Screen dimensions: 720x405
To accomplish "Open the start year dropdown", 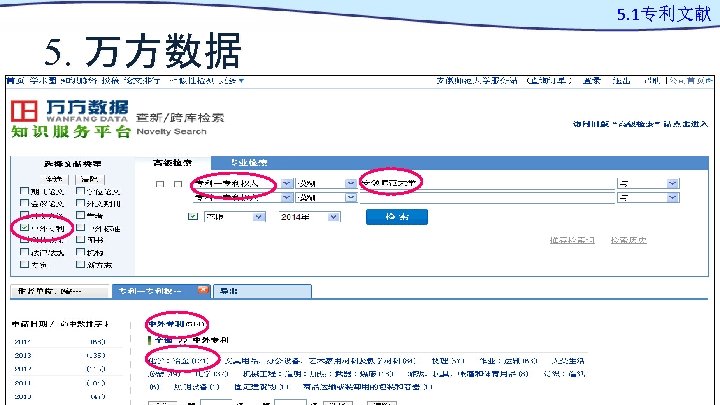I will click(259, 217).
